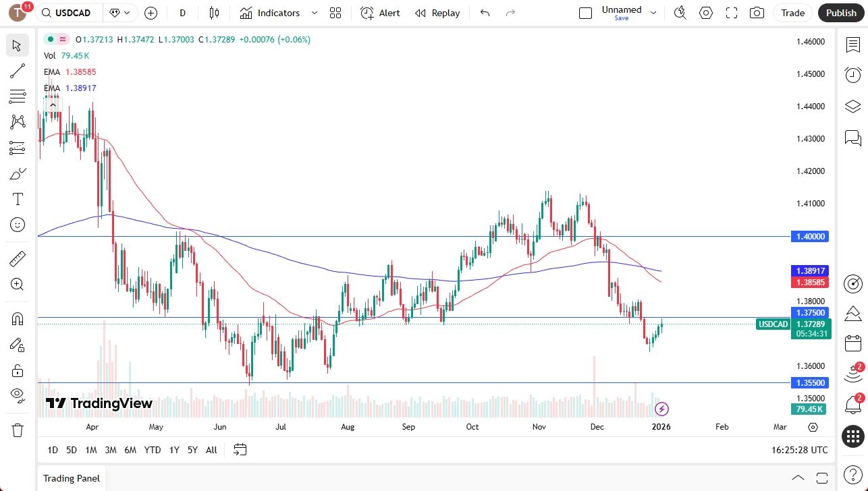The width and height of the screenshot is (868, 491).
Task: Take a chart snapshot with camera icon
Action: 757,13
